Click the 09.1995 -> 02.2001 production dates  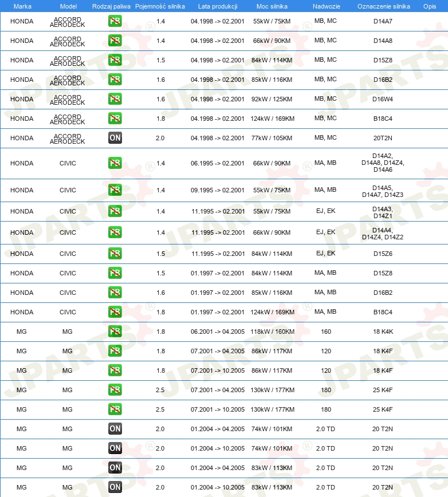click(x=218, y=191)
